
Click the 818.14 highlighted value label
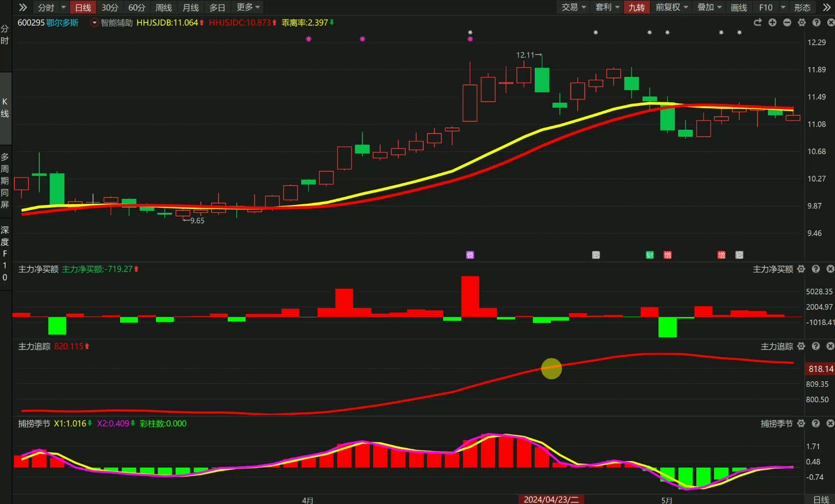click(x=820, y=369)
